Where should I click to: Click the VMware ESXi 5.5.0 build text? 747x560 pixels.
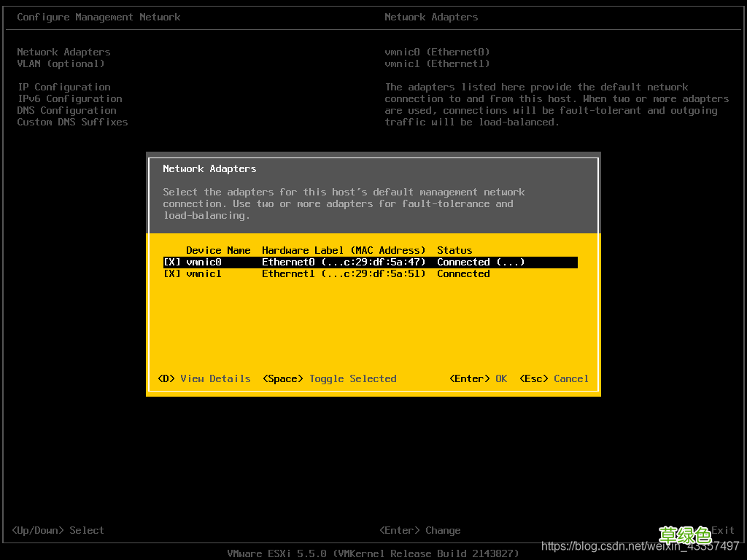tap(373, 554)
